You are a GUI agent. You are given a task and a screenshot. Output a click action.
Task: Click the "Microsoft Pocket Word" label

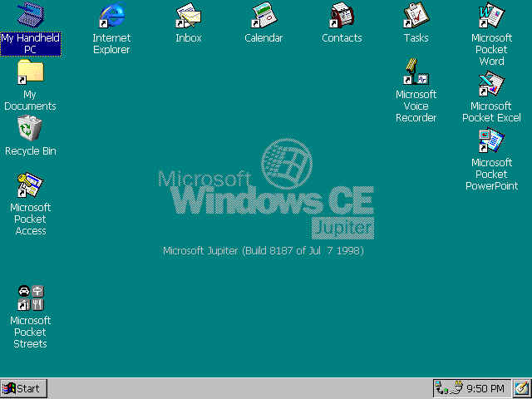491,50
